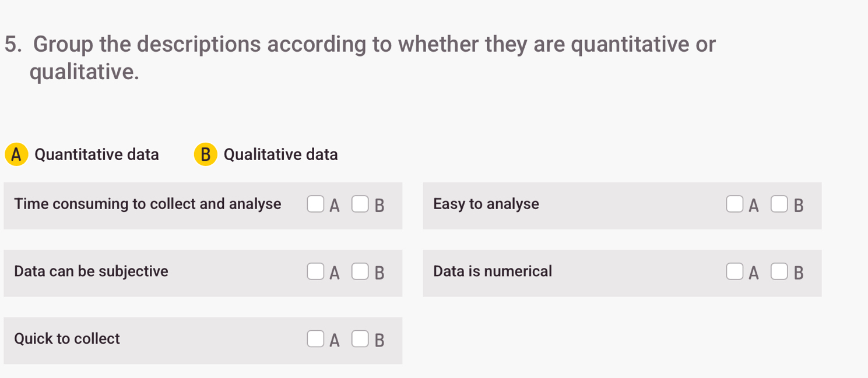Click the Quantitative data label

97,154
